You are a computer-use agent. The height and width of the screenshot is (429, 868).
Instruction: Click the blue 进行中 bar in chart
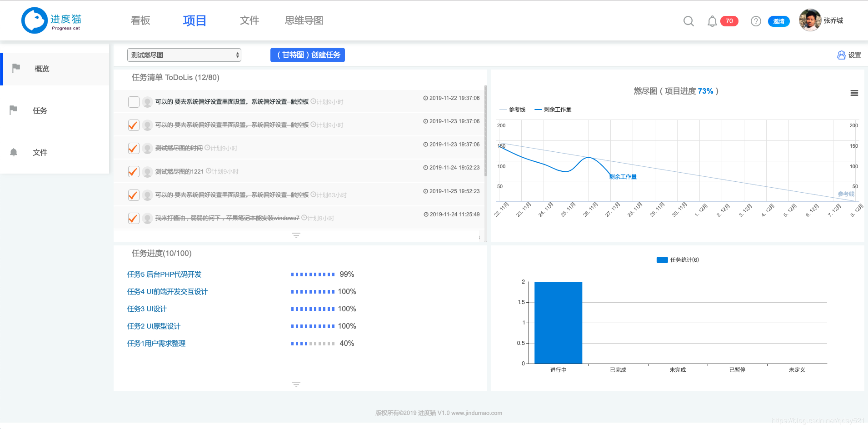pyautogui.click(x=558, y=322)
